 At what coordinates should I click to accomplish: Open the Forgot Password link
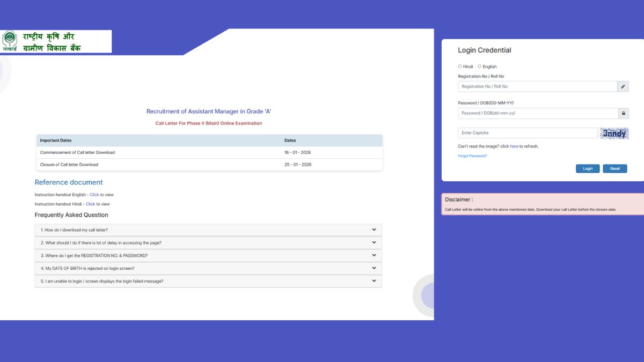click(472, 156)
